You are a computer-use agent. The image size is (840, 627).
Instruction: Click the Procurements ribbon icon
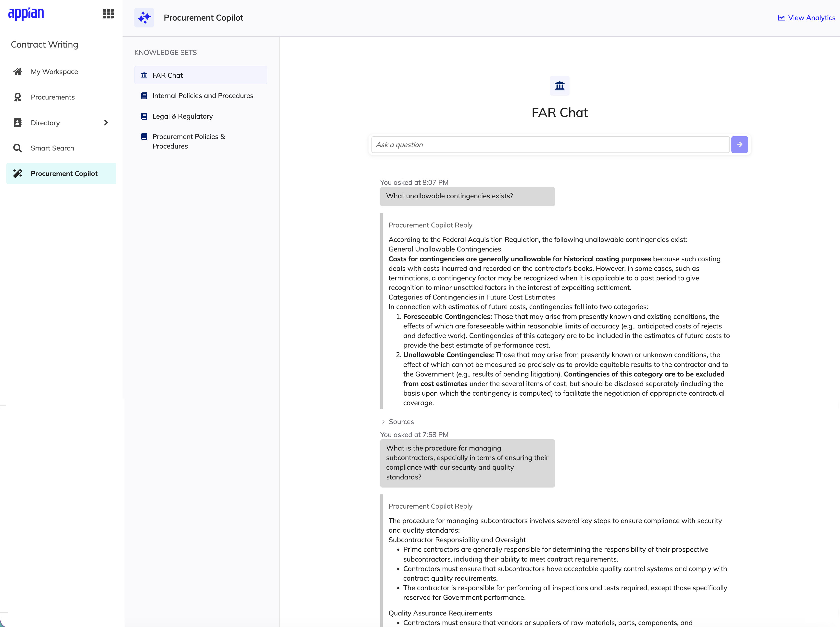17,97
